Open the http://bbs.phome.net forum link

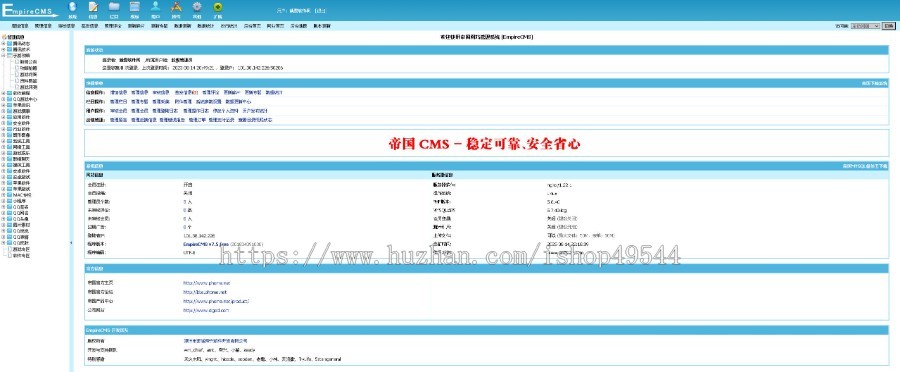point(205,292)
